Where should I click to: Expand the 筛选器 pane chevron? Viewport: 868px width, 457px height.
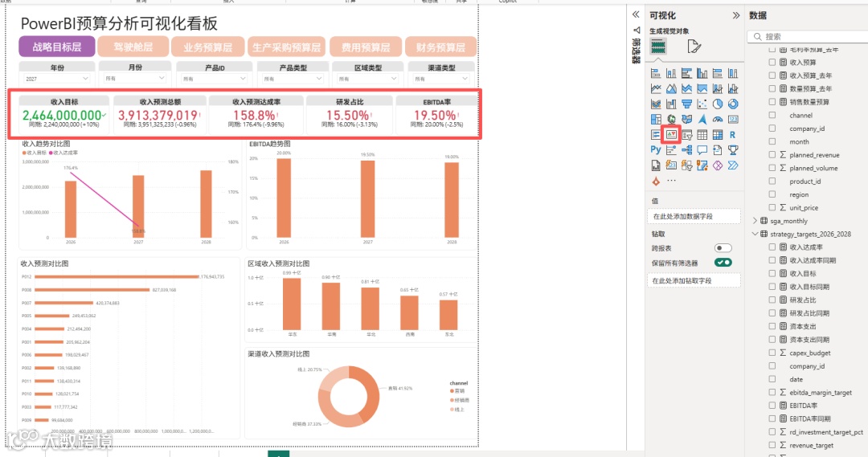[x=636, y=14]
